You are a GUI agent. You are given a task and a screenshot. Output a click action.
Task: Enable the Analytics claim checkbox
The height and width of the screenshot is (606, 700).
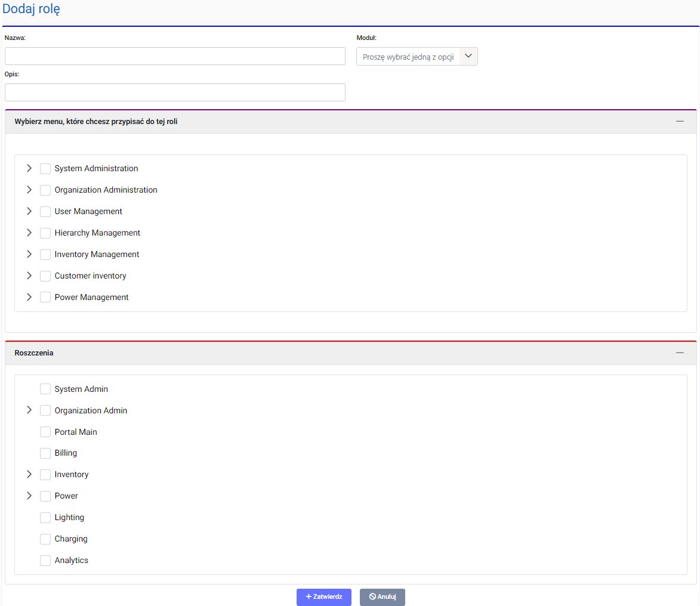45,561
